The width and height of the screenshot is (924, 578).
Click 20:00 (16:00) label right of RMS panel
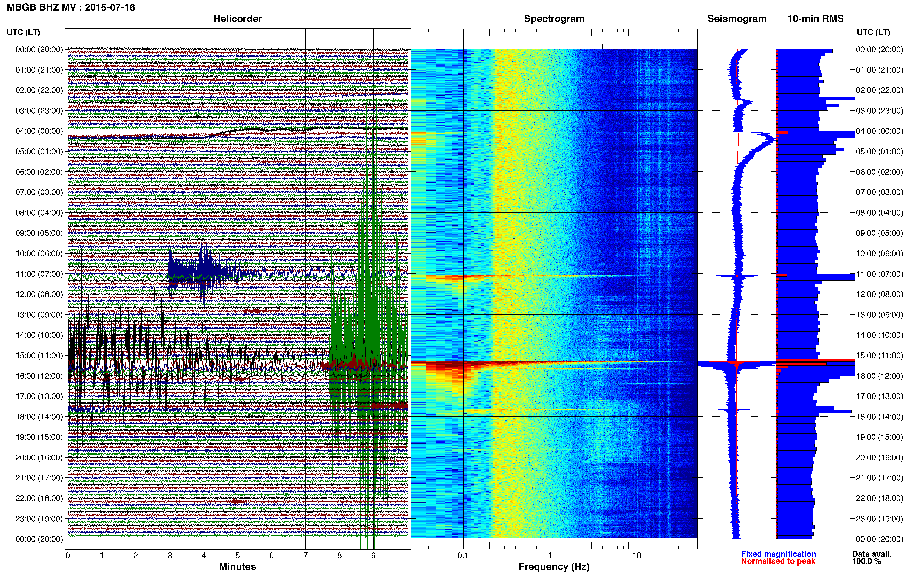point(879,458)
